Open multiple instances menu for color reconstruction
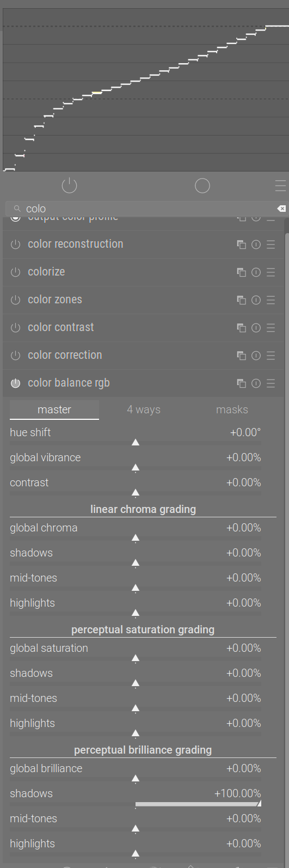Image resolution: width=289 pixels, height=868 pixels. [241, 244]
